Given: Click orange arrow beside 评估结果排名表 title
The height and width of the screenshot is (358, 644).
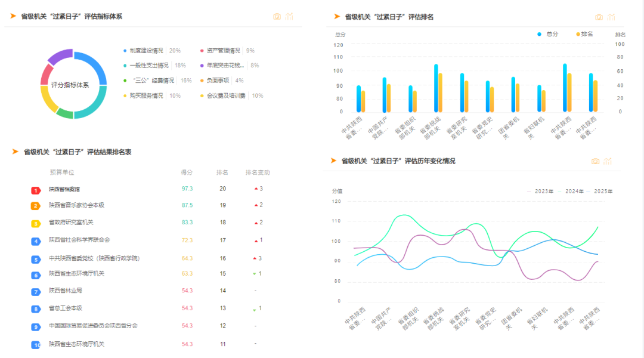Looking at the screenshot, I should click(x=15, y=152).
